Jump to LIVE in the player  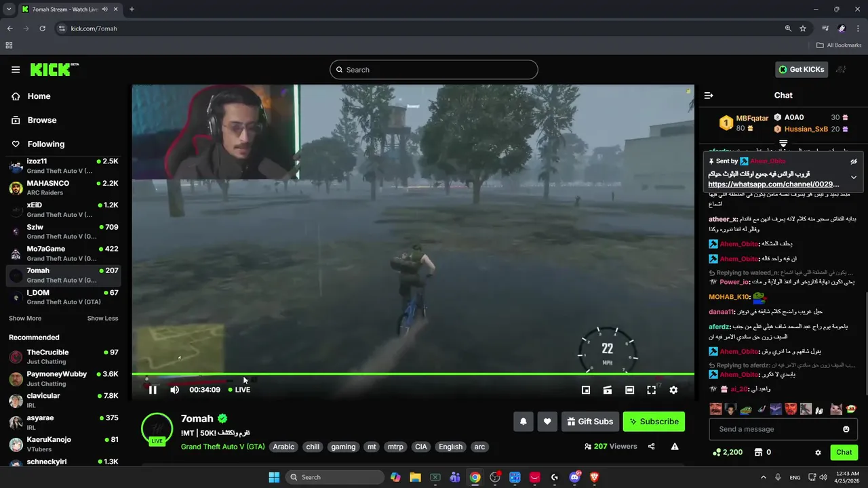239,390
